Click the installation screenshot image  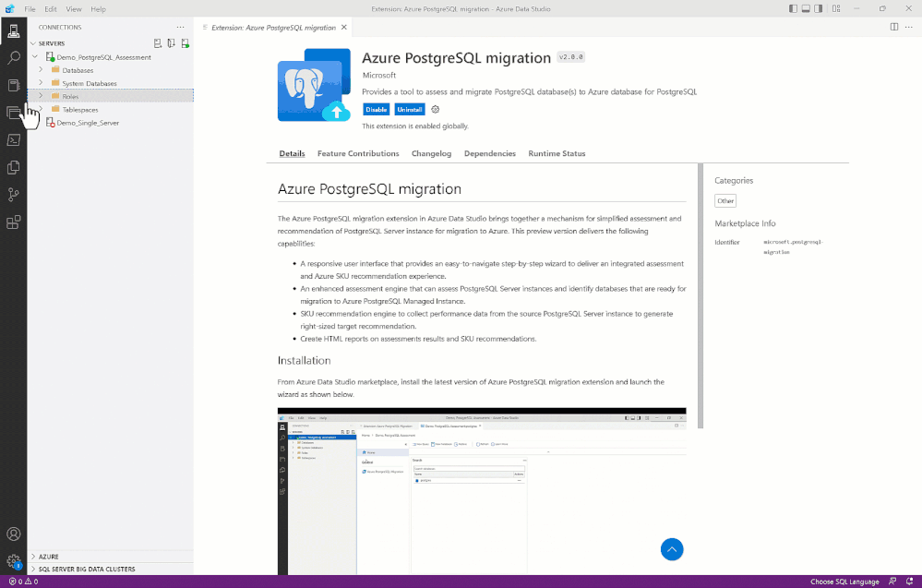[482, 491]
